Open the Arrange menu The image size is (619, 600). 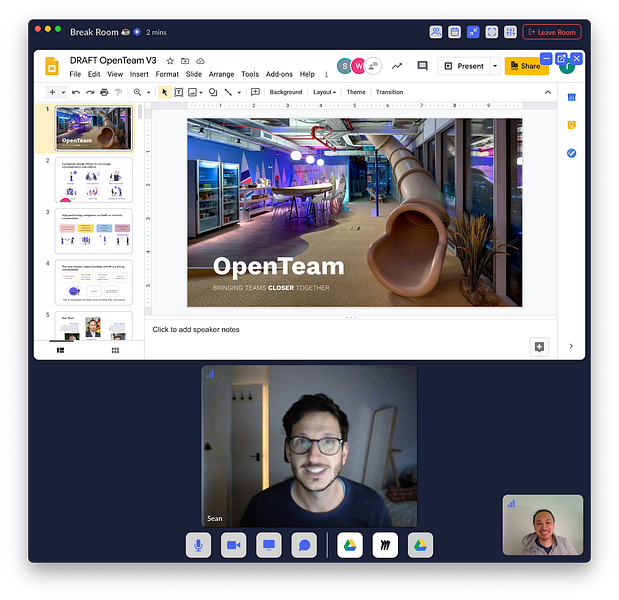point(221,74)
